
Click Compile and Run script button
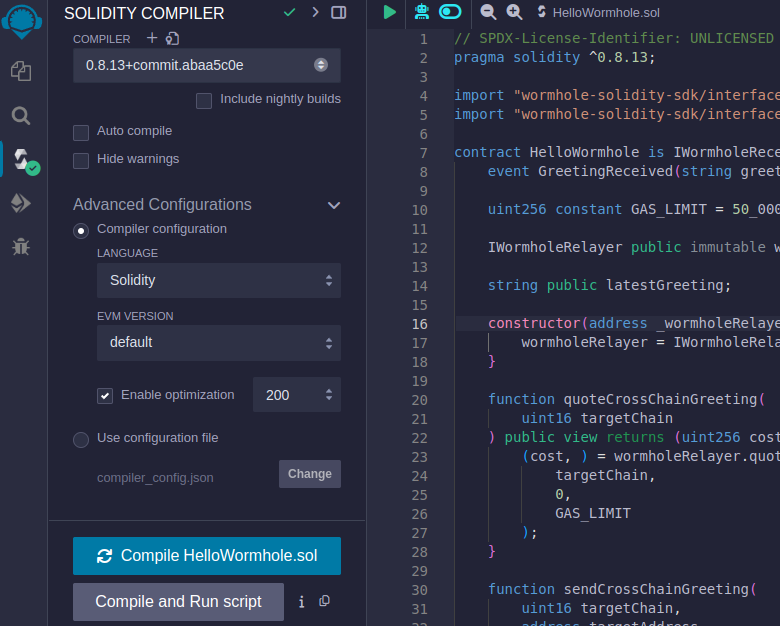[179, 602]
